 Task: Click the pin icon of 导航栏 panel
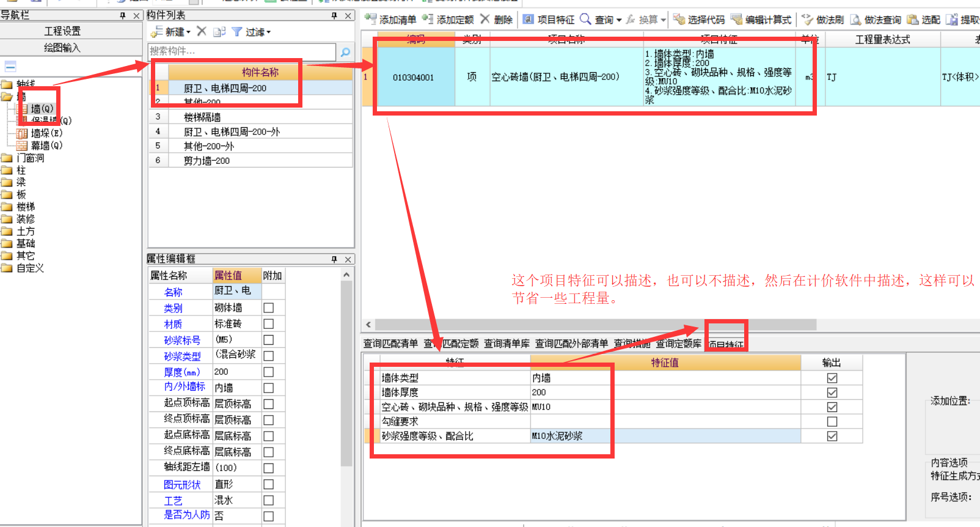(122, 15)
